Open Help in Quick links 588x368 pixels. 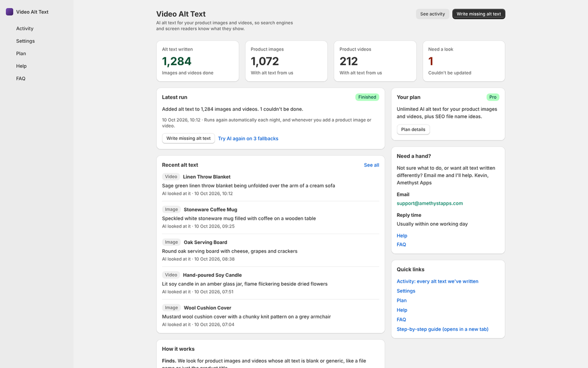pyautogui.click(x=402, y=310)
